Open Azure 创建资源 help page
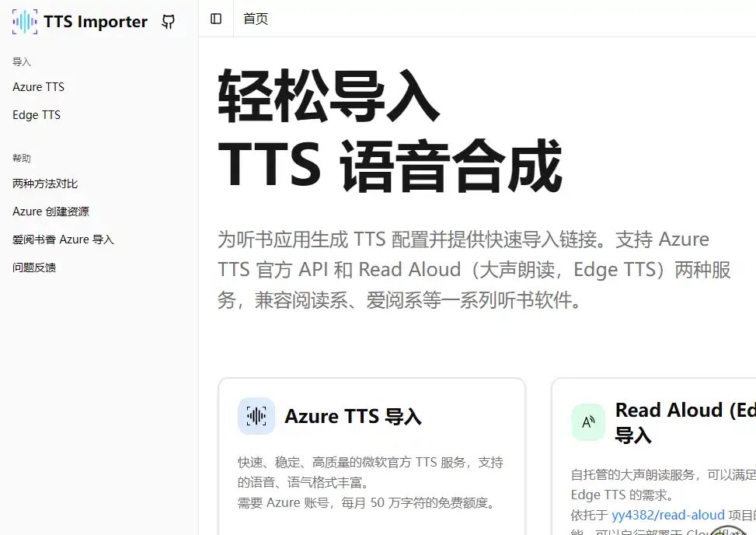This screenshot has height=535, width=756. point(51,212)
